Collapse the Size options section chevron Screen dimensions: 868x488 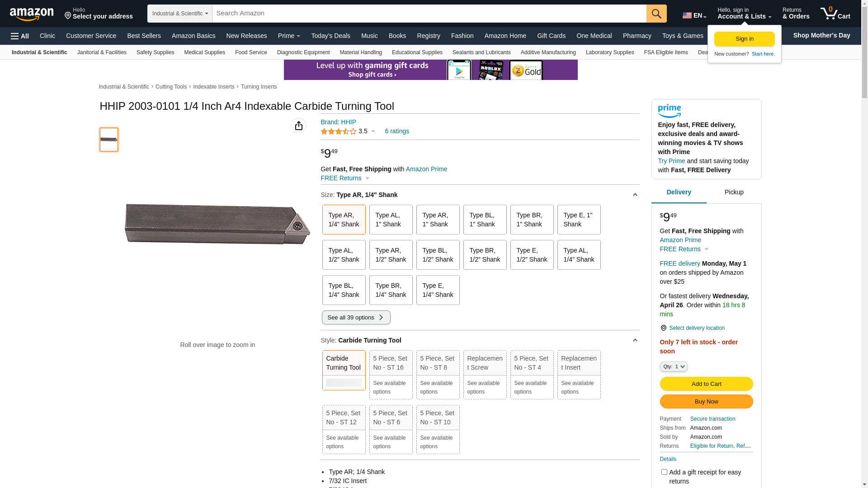point(635,195)
